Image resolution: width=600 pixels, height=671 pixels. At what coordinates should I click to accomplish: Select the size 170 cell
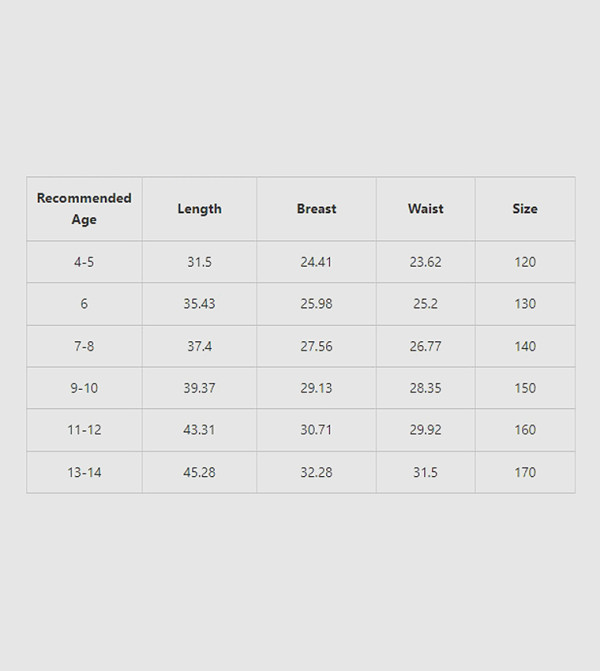click(525, 472)
